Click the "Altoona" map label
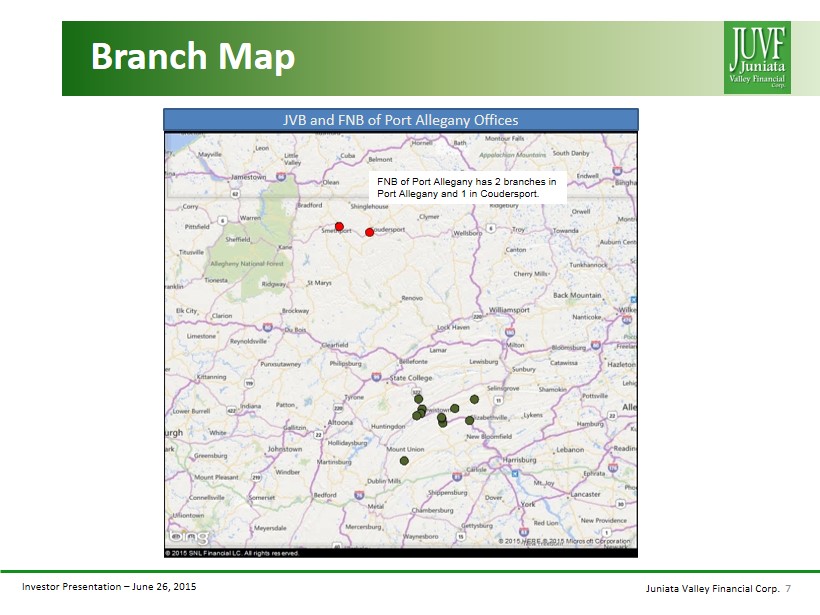This screenshot has width=820, height=615. pos(340,423)
